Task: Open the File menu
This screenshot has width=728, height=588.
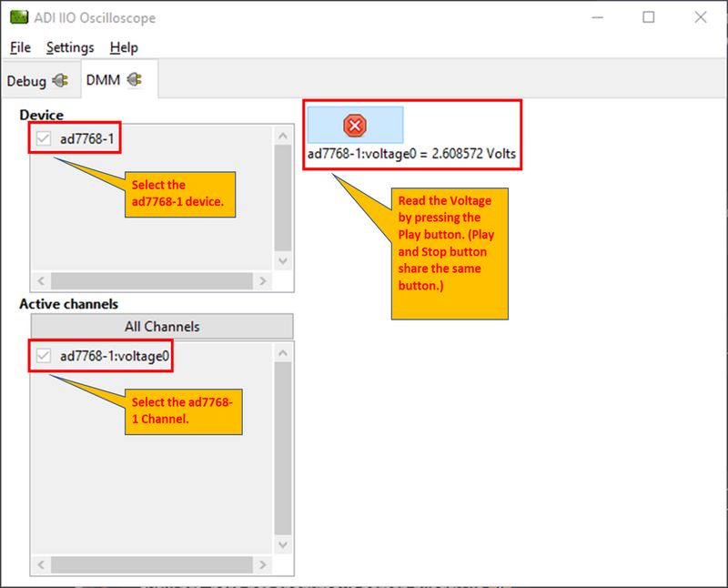Action: (x=20, y=47)
